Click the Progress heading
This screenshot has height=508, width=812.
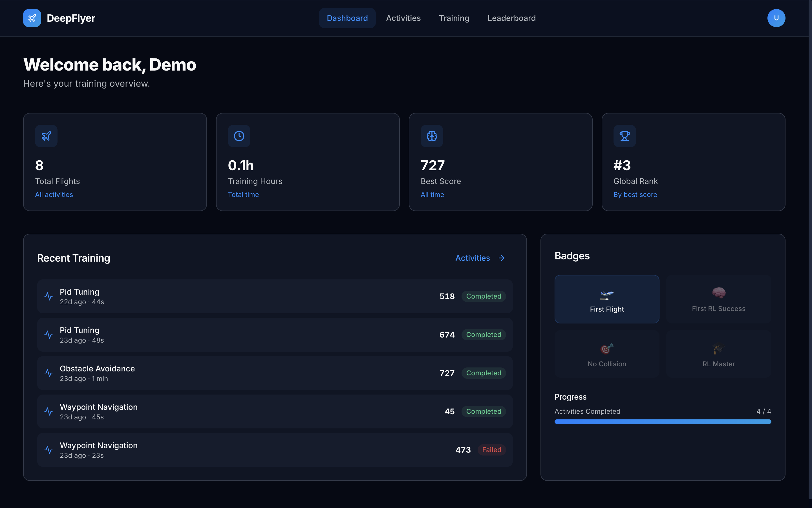coord(570,397)
